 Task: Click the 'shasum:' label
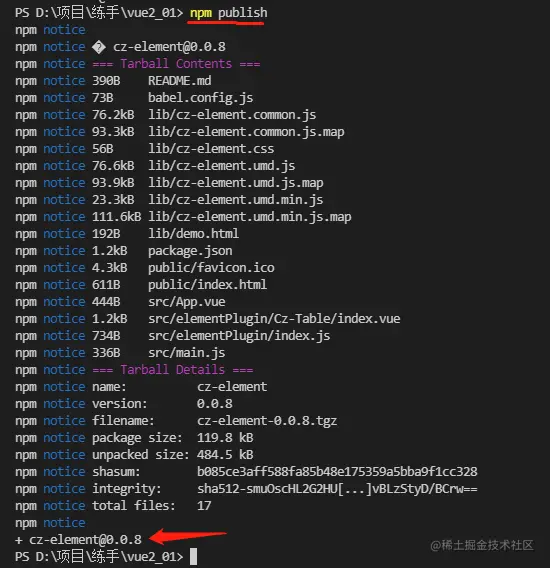pos(116,472)
